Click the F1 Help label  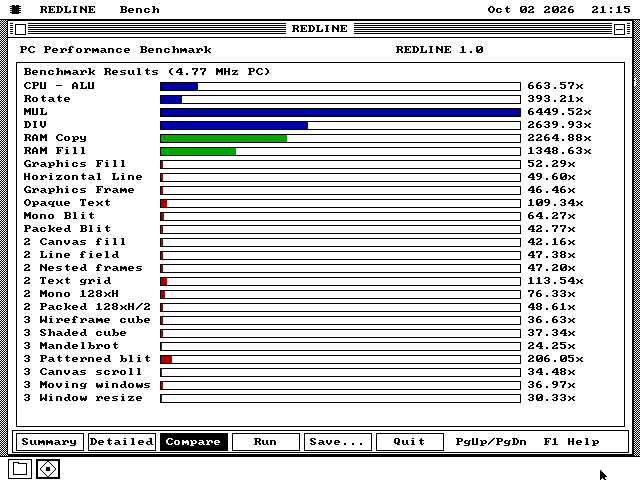[x=571, y=442]
